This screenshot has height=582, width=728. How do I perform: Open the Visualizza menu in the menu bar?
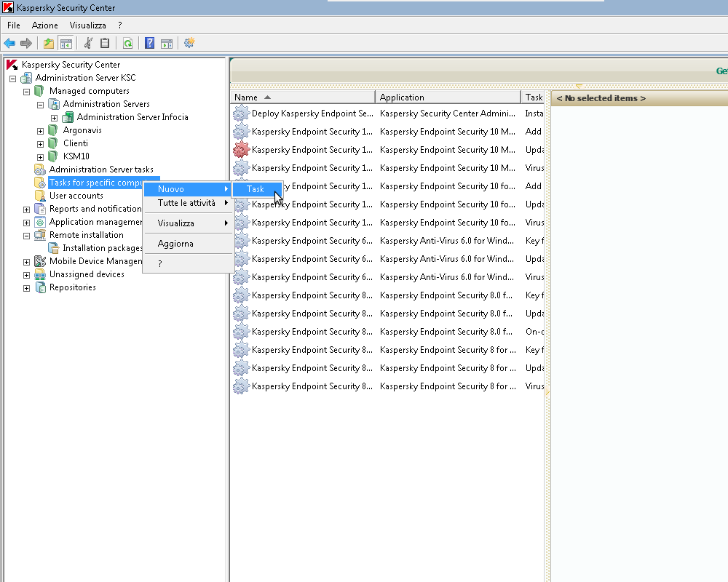pyautogui.click(x=88, y=25)
